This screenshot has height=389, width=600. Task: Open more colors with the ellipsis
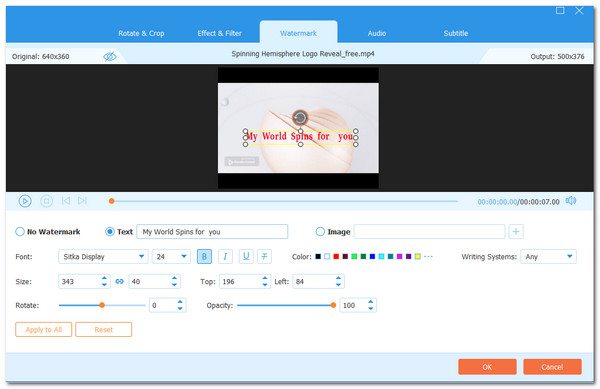(x=428, y=256)
